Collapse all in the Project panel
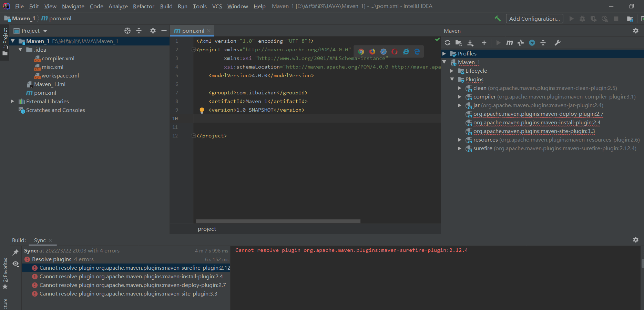The height and width of the screenshot is (310, 644). [x=139, y=31]
